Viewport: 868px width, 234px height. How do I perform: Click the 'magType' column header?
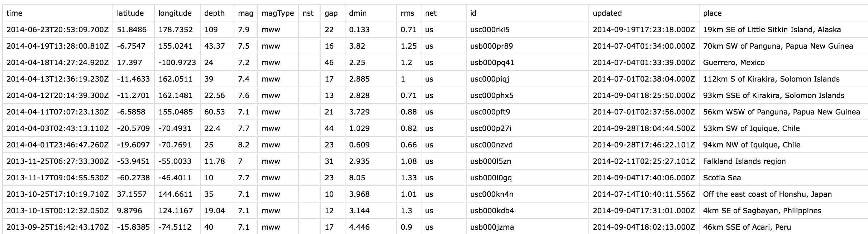[277, 13]
